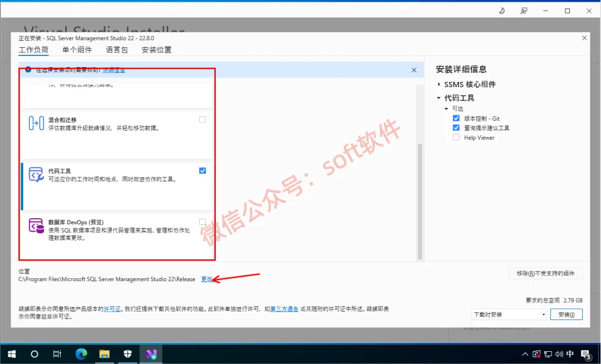Launch Microsoft Edge from taskbar

[x=81, y=354]
